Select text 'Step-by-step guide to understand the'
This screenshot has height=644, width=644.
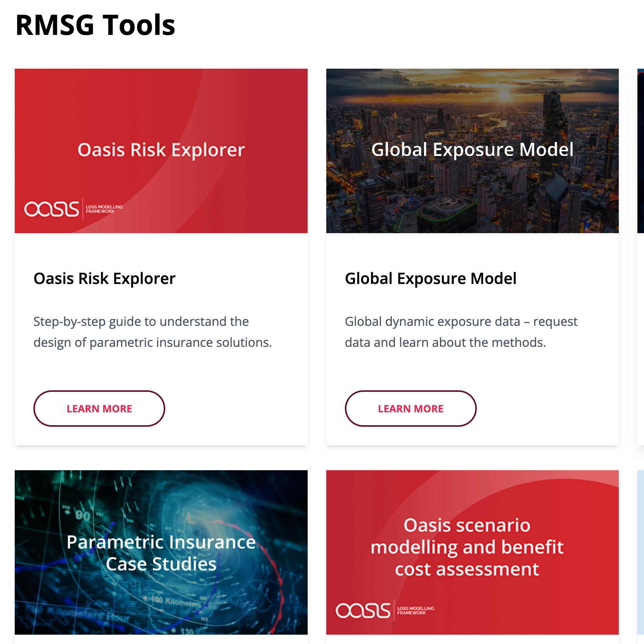(141, 322)
